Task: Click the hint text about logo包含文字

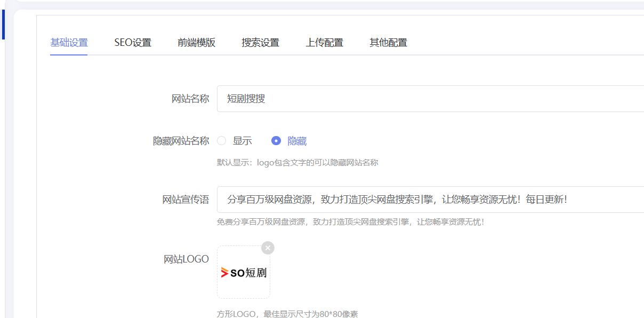Action: coord(297,162)
